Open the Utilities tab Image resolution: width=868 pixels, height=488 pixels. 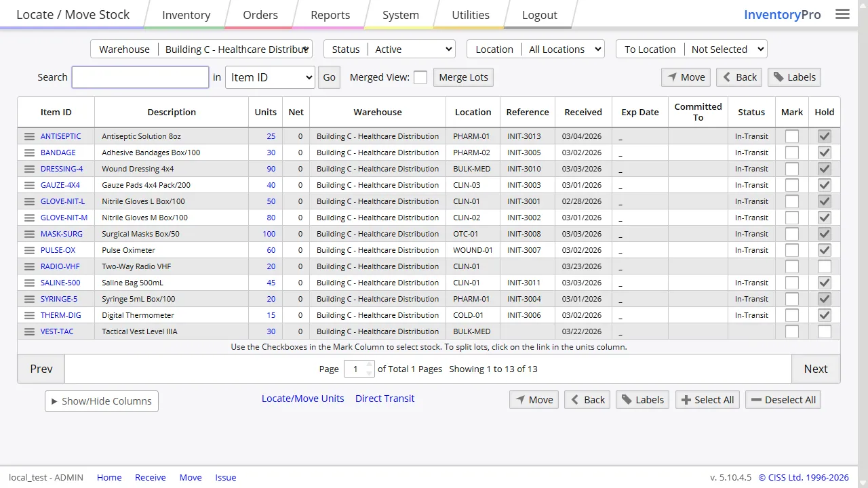[x=471, y=15]
